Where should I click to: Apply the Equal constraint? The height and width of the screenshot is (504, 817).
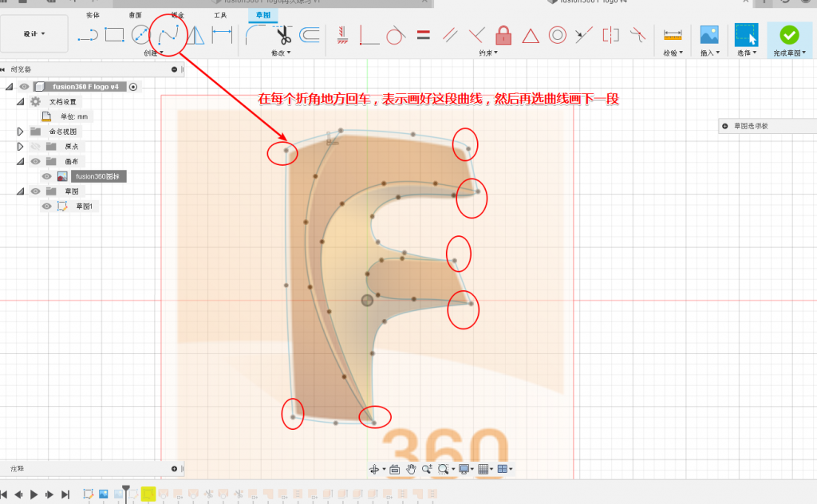click(424, 35)
